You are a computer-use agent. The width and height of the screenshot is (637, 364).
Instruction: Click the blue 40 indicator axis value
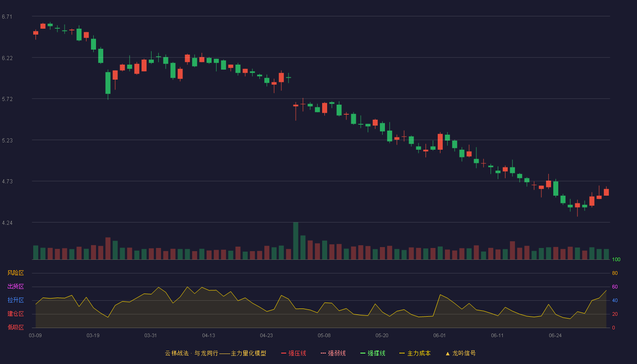coord(615,300)
